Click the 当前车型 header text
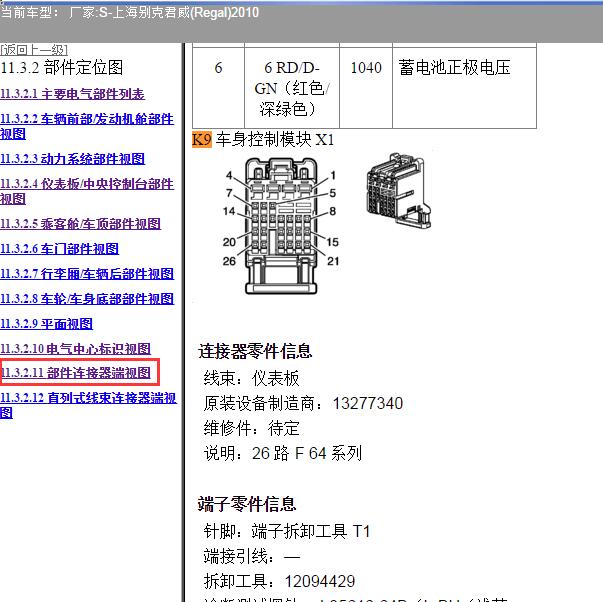Viewport: 603px width, 602px height. point(130,12)
